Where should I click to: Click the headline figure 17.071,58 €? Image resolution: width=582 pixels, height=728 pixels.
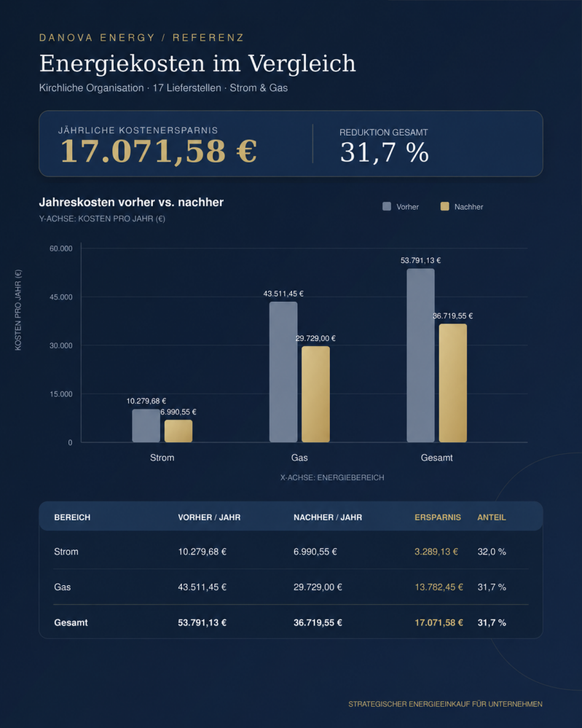coord(159,151)
